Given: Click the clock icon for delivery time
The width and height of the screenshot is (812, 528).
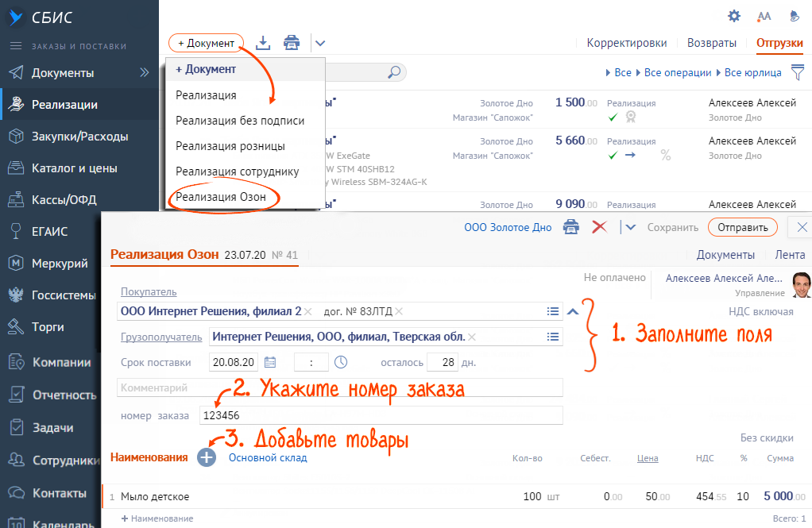Looking at the screenshot, I should pos(341,362).
